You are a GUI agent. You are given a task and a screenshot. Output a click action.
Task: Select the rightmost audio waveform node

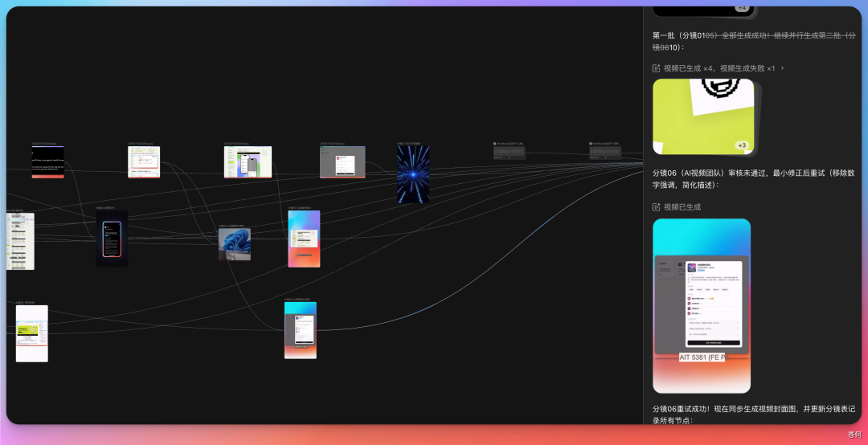click(605, 152)
